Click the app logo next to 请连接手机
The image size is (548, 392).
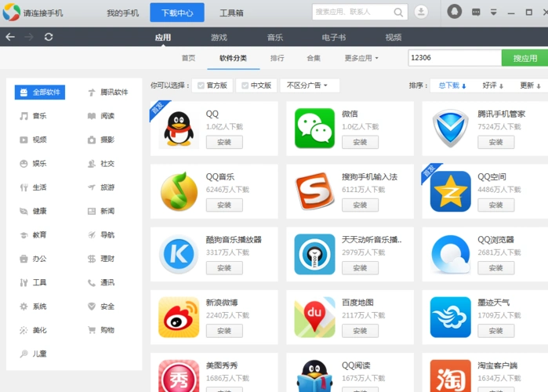(12, 13)
